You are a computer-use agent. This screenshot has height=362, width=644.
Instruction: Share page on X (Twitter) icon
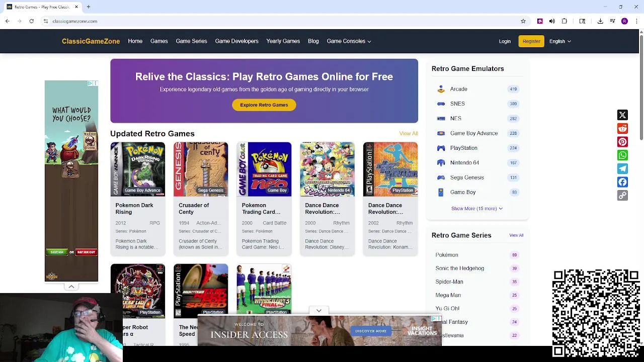(x=622, y=115)
